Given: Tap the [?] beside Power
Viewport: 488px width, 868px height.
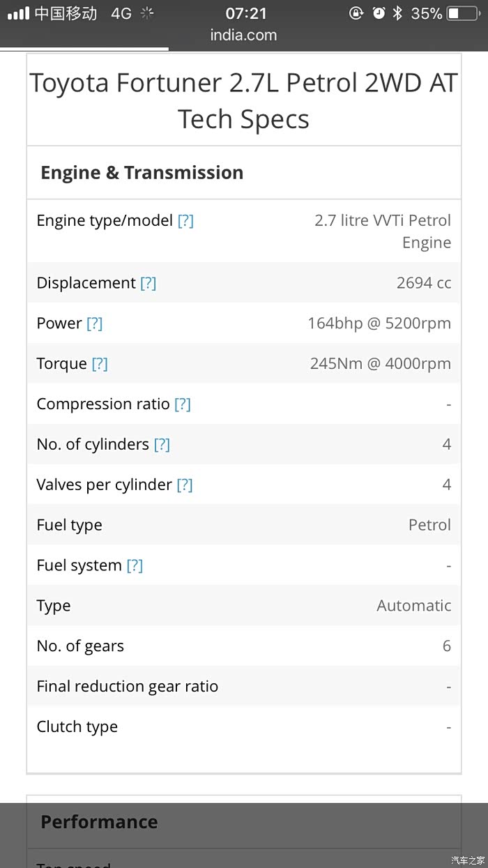Looking at the screenshot, I should (94, 323).
